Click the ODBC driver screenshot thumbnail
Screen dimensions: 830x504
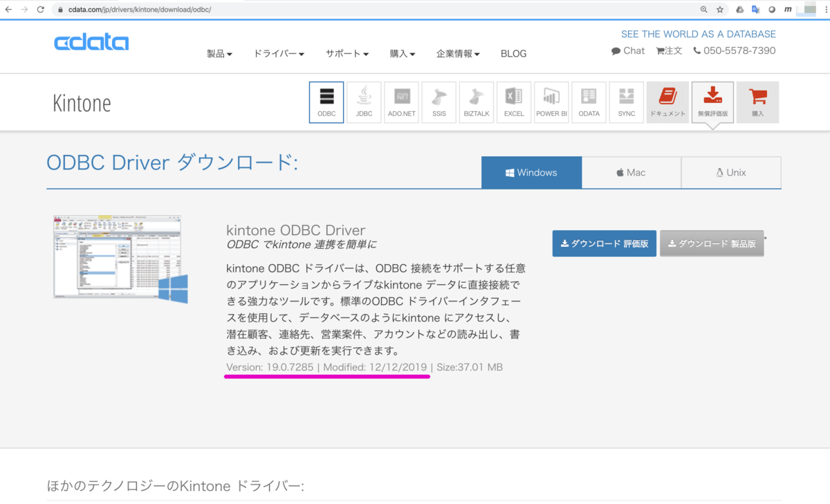pyautogui.click(x=120, y=259)
